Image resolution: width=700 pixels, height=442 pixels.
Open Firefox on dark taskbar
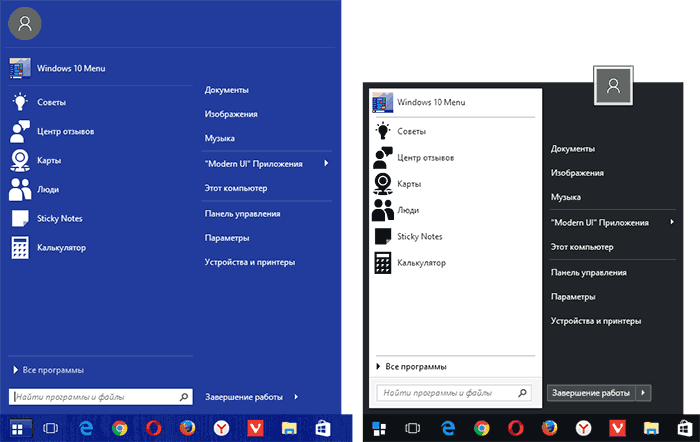click(550, 429)
